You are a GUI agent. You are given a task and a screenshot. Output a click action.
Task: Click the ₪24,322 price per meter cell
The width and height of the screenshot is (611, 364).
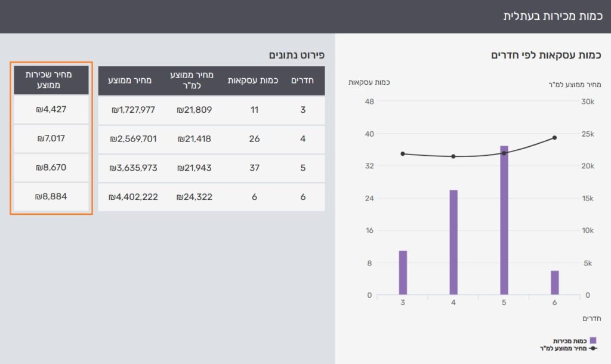[195, 196]
